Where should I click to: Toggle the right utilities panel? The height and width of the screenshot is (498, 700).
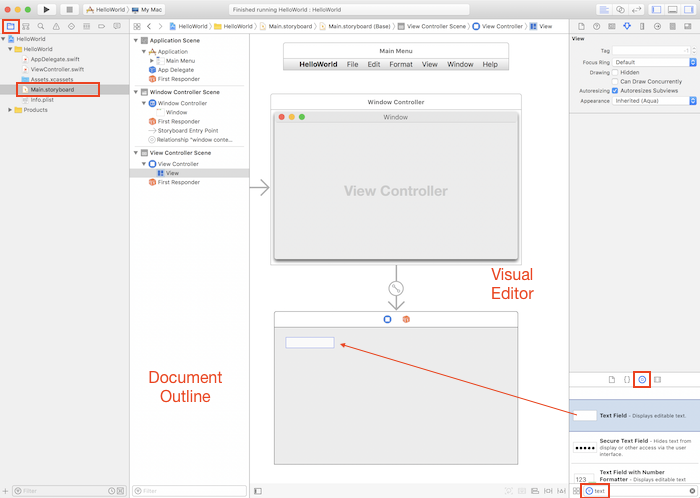[689, 9]
